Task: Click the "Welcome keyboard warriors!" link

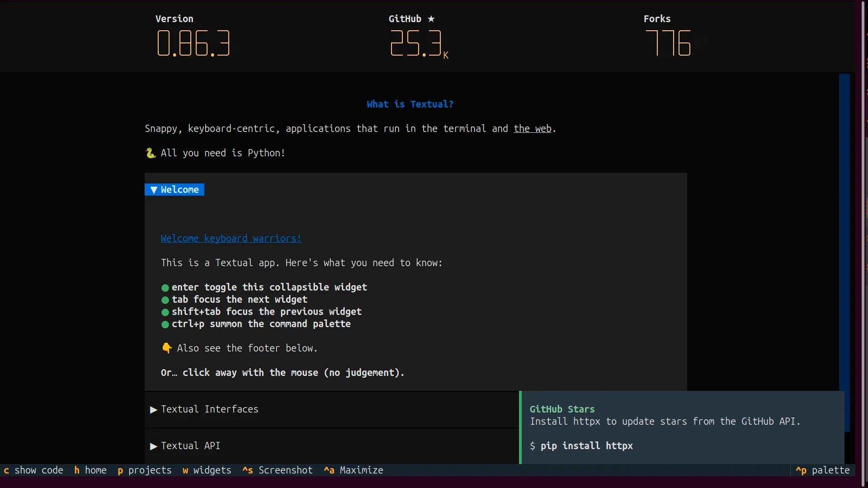Action: coord(231,239)
